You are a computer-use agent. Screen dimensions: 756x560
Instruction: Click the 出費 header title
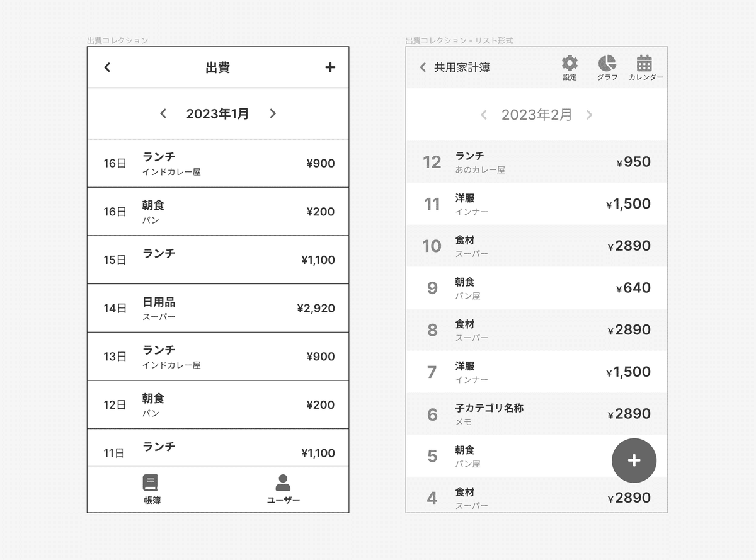[x=217, y=67]
